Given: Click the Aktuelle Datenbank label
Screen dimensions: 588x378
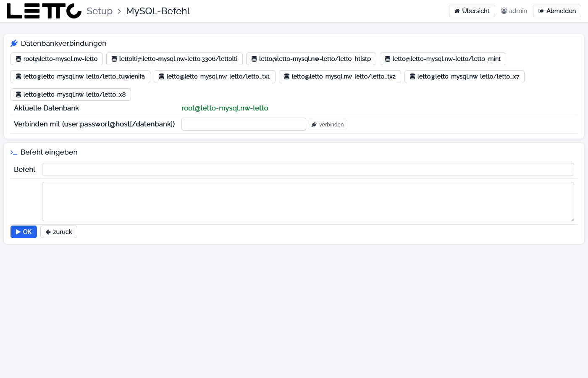Looking at the screenshot, I should [x=46, y=108].
